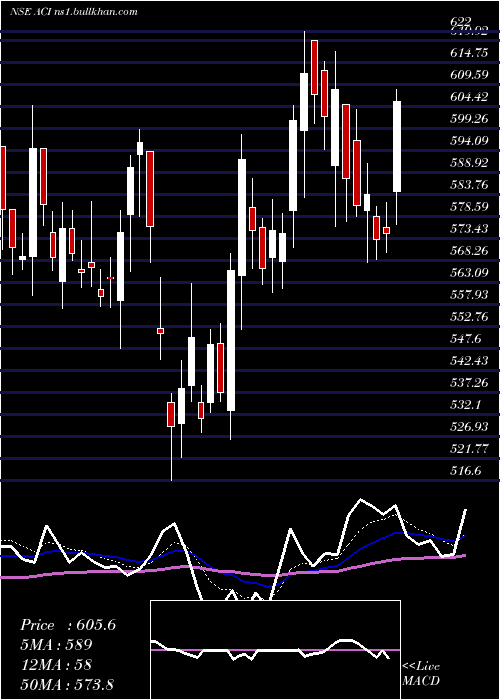This screenshot has width=500, height=700.
Task: Click the 583.76 price axis label
Action: 469,185
